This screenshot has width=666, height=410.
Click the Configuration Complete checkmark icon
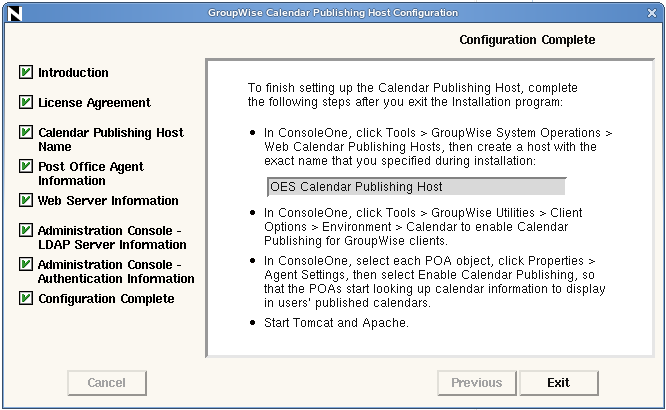[x=26, y=299]
